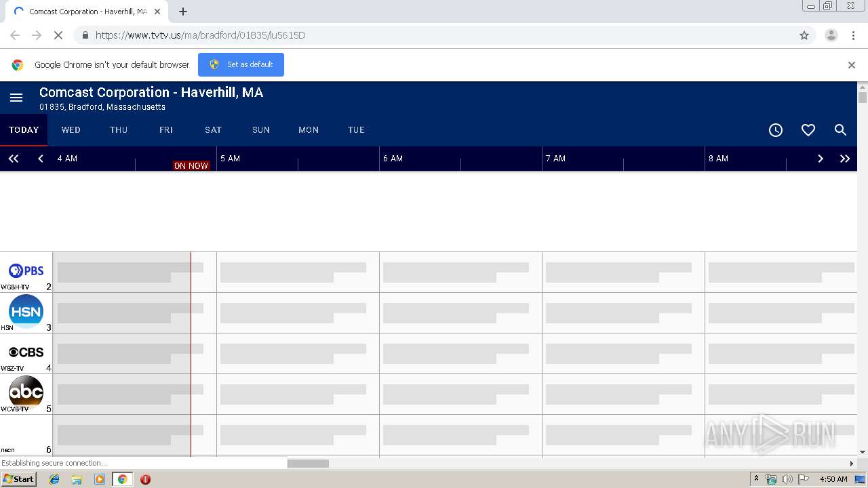Viewport: 868px width, 488px height.
Task: Open the Windows Start menu
Action: pyautogui.click(x=18, y=479)
